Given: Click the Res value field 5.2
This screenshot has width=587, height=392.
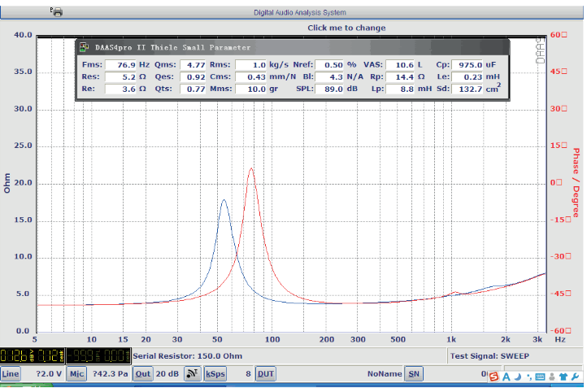Looking at the screenshot, I should (120, 76).
